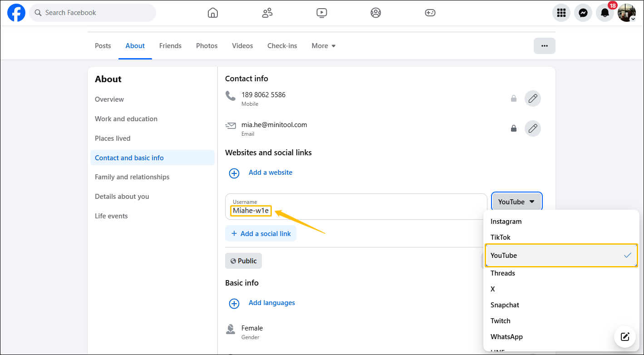
Task: Select YouTube option in the platform list
Action: pyautogui.click(x=561, y=256)
